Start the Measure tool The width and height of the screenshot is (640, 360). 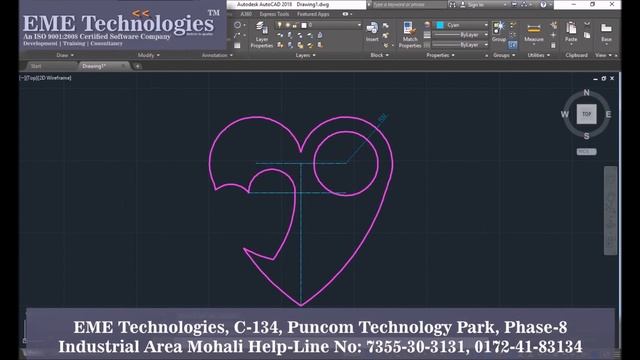534,32
